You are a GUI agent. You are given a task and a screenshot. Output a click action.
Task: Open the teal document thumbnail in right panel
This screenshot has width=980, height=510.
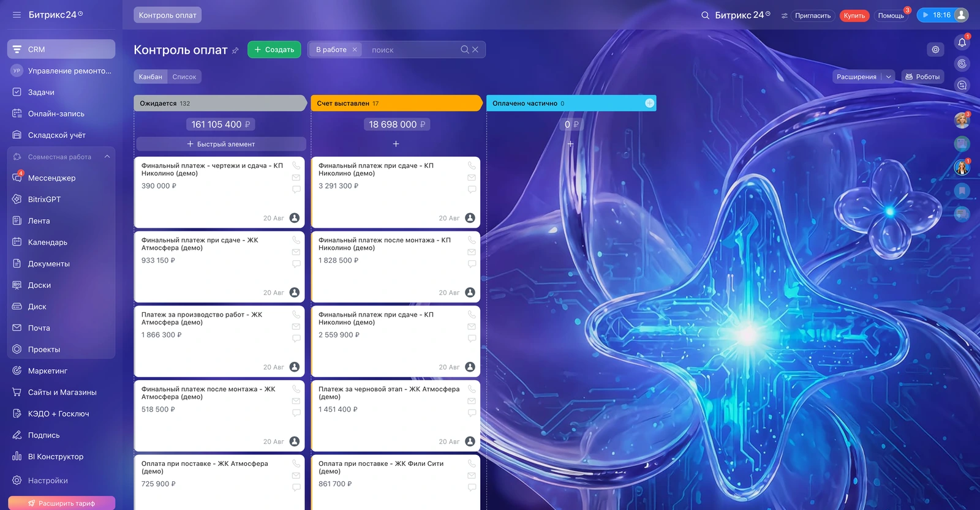tap(962, 144)
